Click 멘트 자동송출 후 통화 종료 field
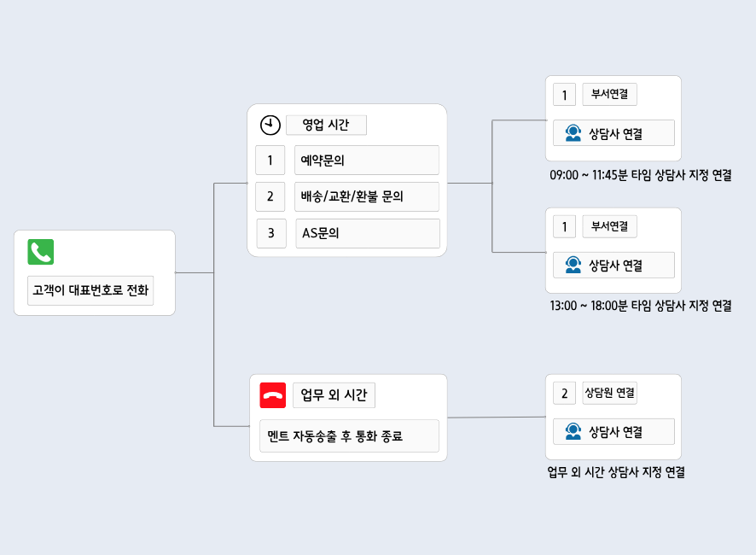The image size is (756, 555). [348, 435]
